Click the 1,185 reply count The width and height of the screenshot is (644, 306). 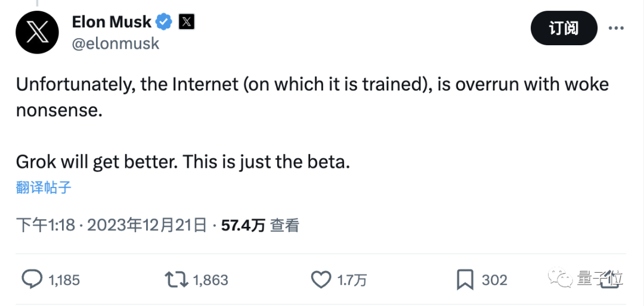tap(64, 280)
